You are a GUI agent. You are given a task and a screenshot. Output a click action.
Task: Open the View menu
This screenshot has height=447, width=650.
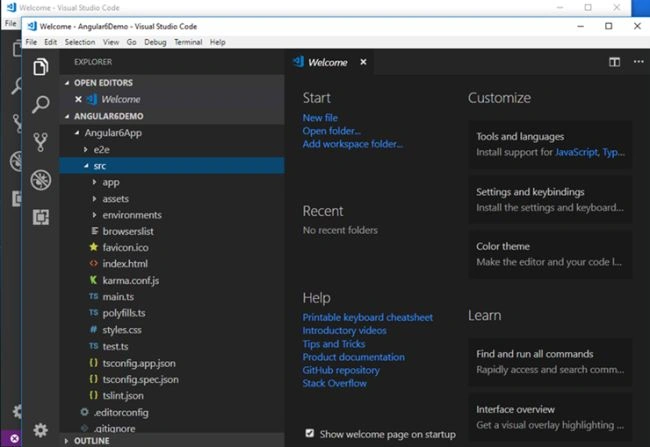(111, 42)
